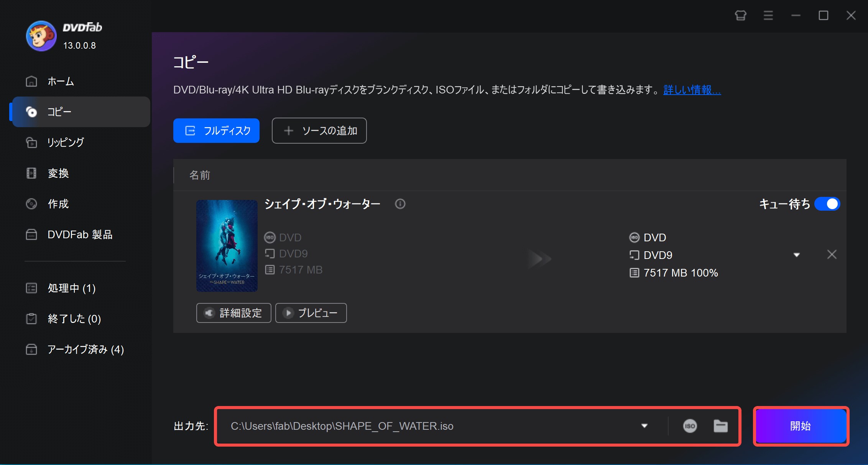Click the fast-forward arrows between source and output

coord(539,259)
